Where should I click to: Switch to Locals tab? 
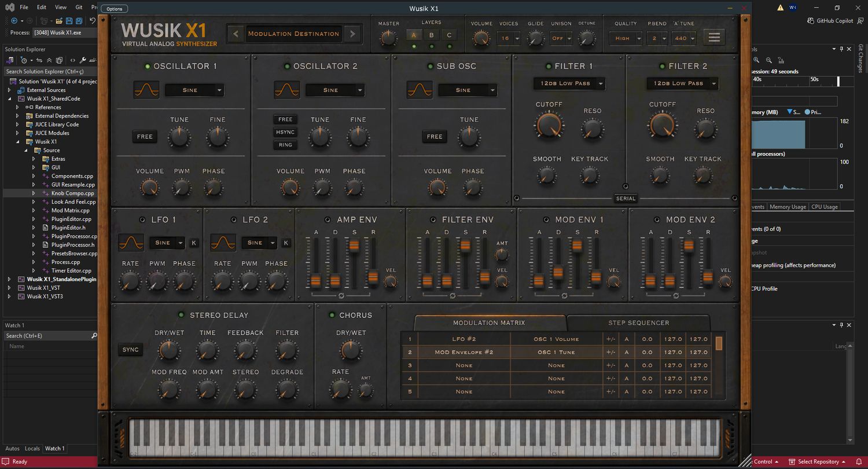click(32, 448)
